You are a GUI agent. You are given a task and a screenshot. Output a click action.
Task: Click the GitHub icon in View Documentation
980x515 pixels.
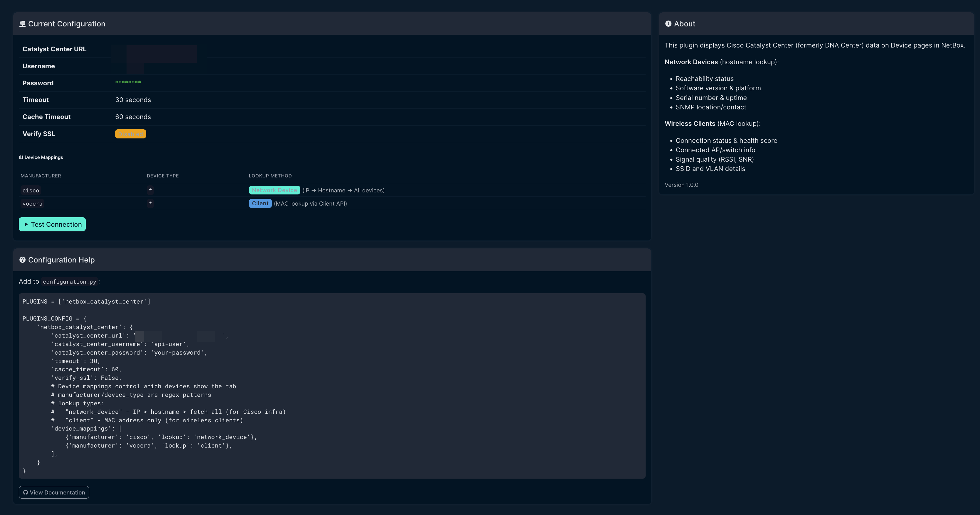[26, 493]
